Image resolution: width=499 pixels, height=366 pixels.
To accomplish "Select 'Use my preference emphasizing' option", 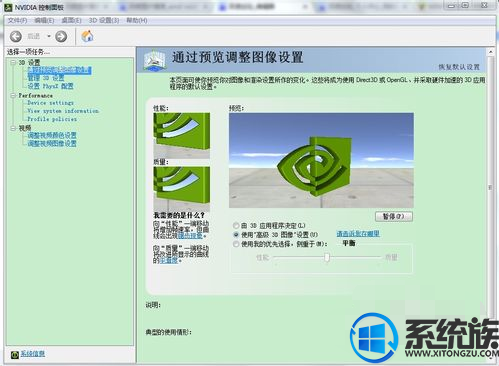I will point(236,244).
